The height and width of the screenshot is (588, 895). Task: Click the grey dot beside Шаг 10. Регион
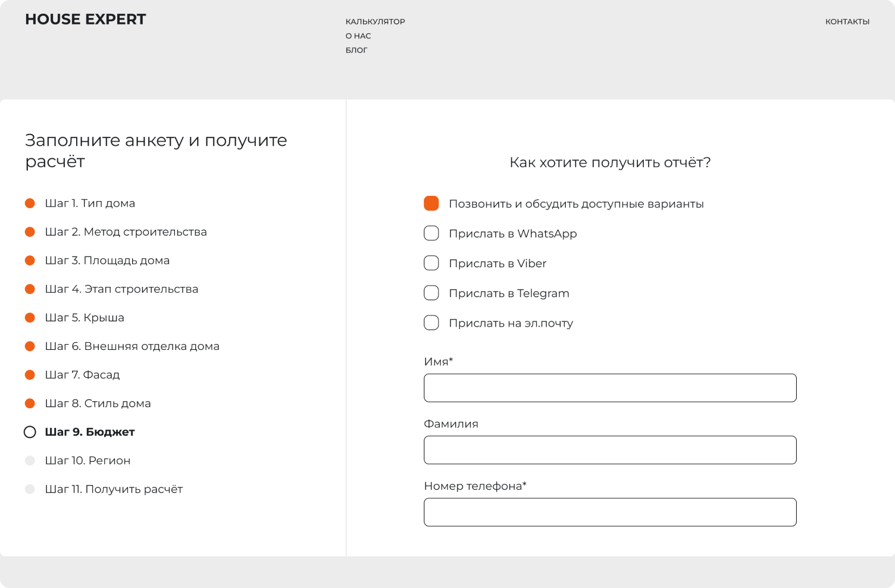[x=30, y=461]
